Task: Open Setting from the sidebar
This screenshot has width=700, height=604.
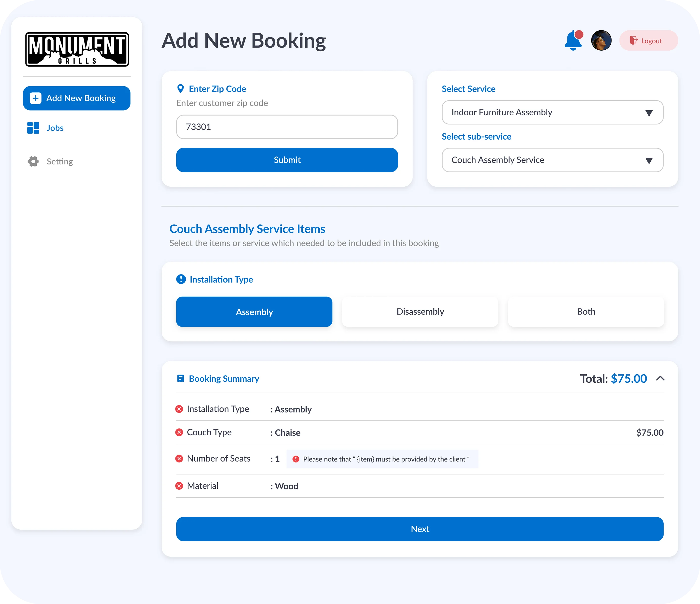Action: 59,161
